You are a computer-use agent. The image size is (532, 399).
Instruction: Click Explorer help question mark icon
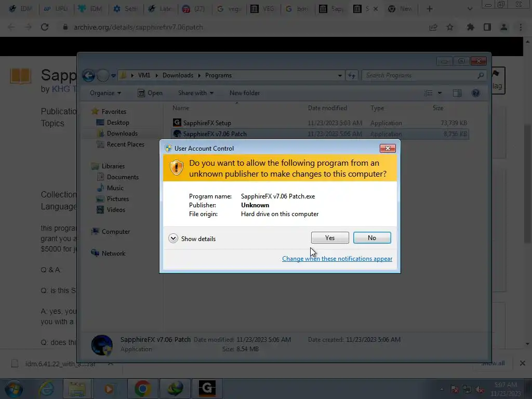[x=476, y=93]
